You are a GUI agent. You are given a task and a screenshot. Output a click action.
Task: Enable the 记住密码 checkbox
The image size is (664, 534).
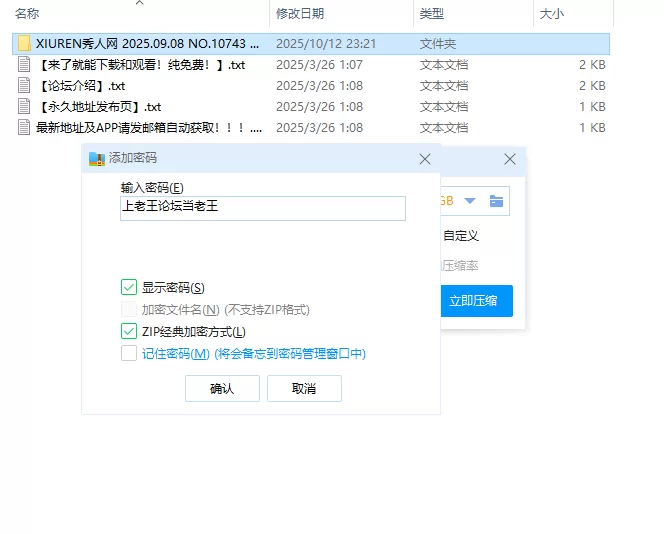coord(129,353)
